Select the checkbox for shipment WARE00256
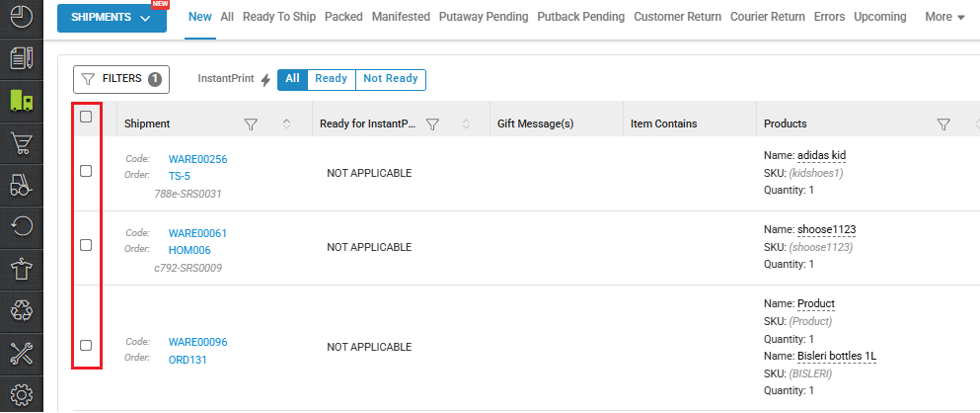This screenshot has height=413, width=980. coord(86,171)
